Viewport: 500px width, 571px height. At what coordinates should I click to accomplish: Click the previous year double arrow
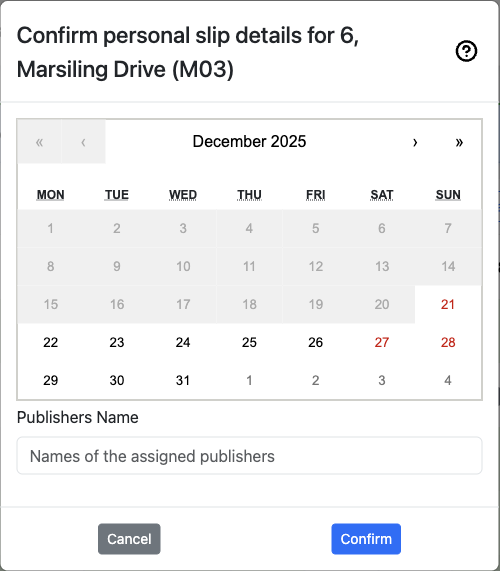tap(39, 141)
